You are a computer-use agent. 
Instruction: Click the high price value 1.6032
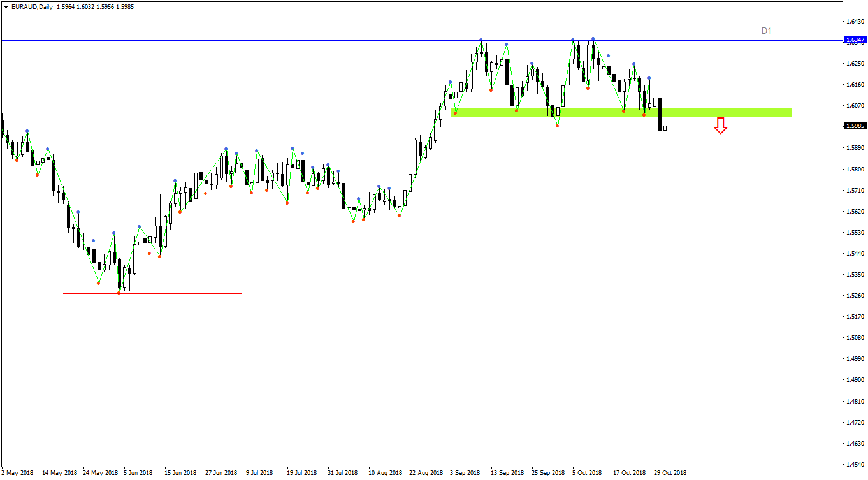click(87, 6)
